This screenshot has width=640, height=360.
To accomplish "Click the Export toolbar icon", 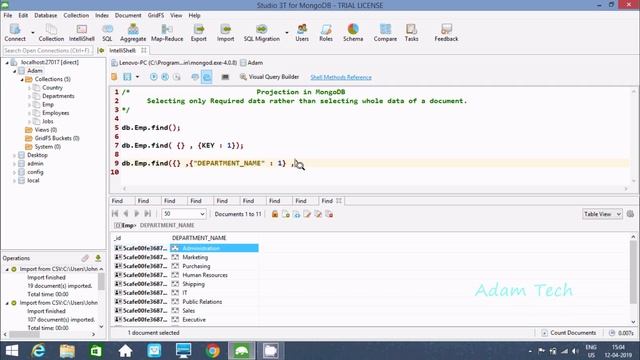I will [199, 32].
